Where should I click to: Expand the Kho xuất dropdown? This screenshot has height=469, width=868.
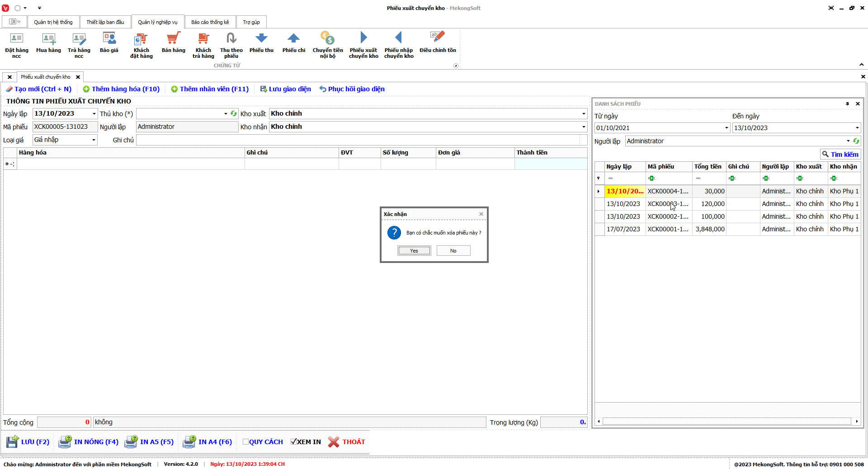[583, 114]
